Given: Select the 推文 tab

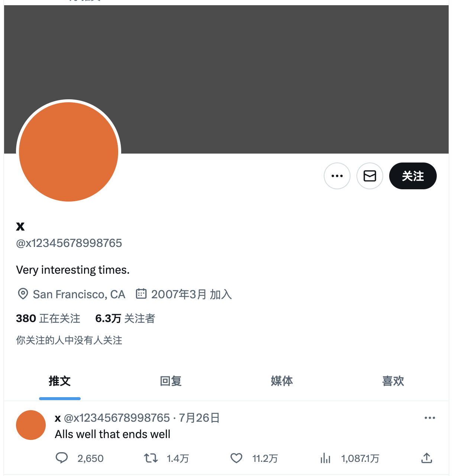Looking at the screenshot, I should click(x=60, y=381).
